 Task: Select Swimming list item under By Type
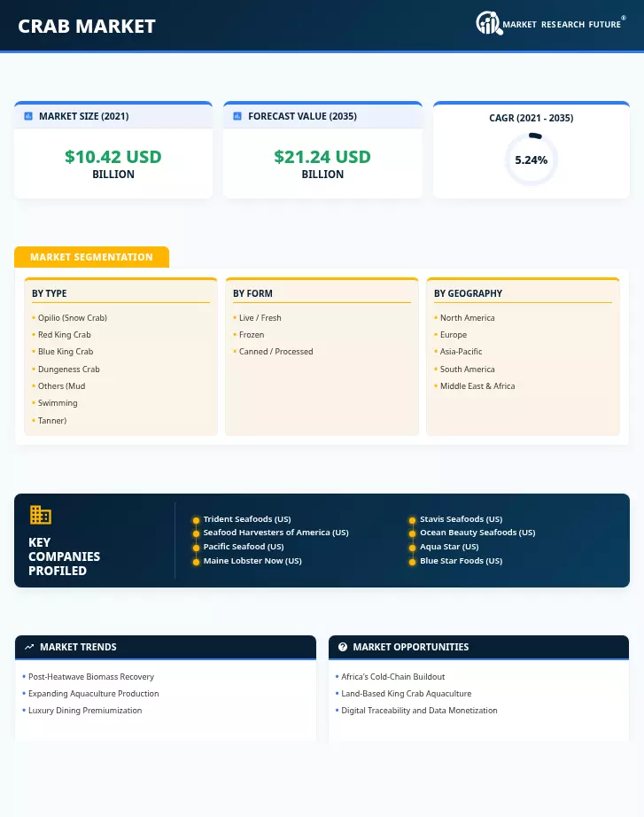click(58, 403)
